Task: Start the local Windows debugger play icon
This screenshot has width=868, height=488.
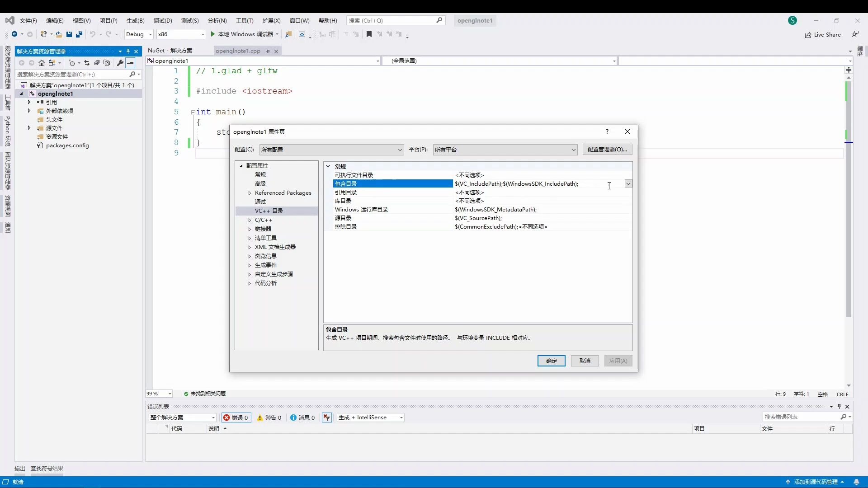Action: 213,34
